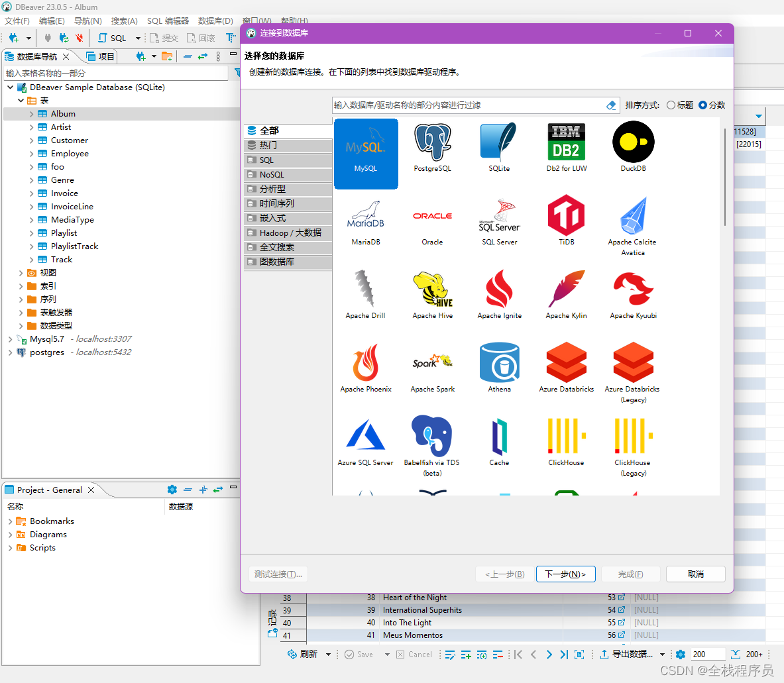Select the Apache Hive driver
The image size is (784, 683).
433,295
